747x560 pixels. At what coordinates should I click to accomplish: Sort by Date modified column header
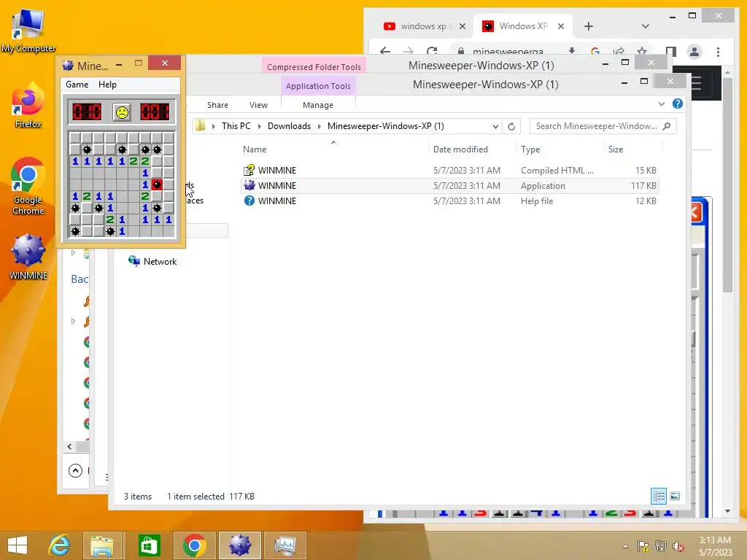coord(460,149)
